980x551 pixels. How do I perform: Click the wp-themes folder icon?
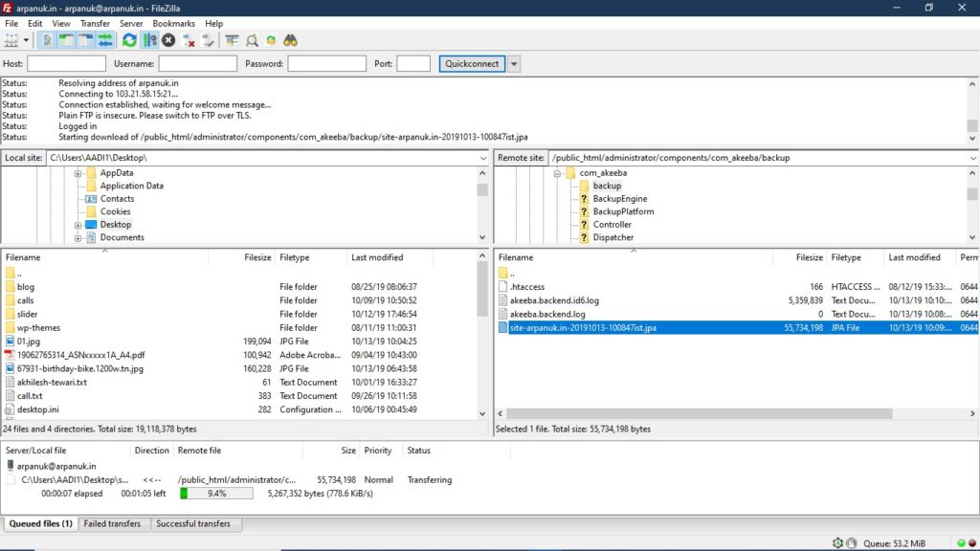click(x=10, y=328)
